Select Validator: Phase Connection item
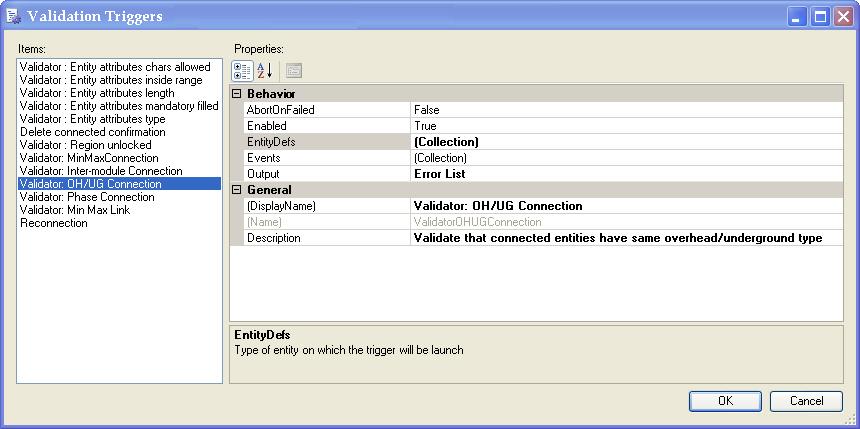This screenshot has height=429, width=860. [73, 197]
